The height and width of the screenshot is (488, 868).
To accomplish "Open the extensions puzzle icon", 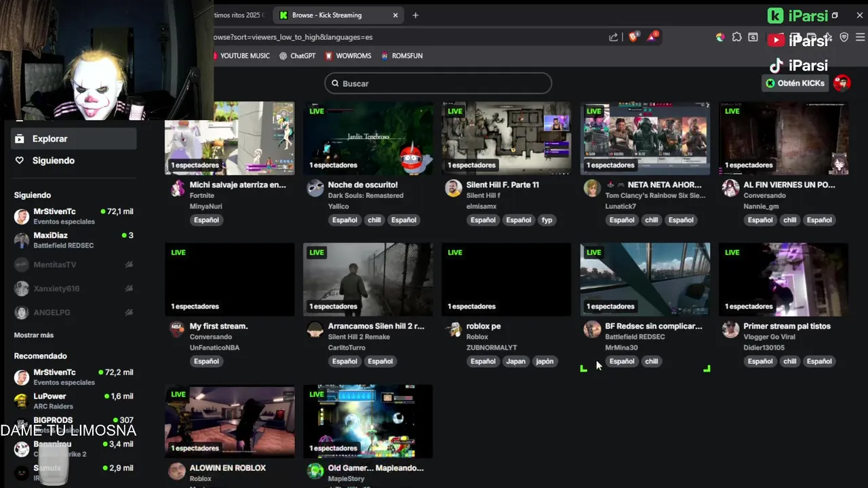I will click(x=736, y=37).
